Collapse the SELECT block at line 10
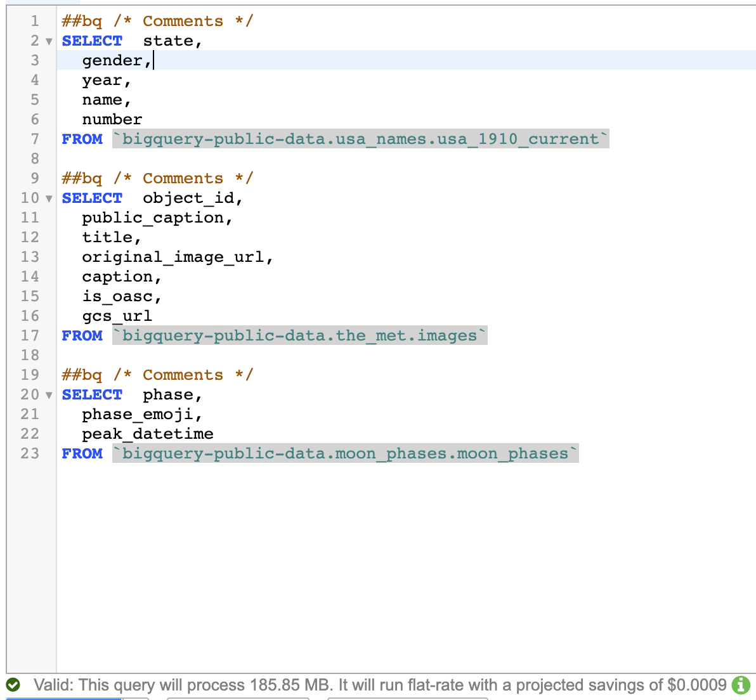 [49, 198]
